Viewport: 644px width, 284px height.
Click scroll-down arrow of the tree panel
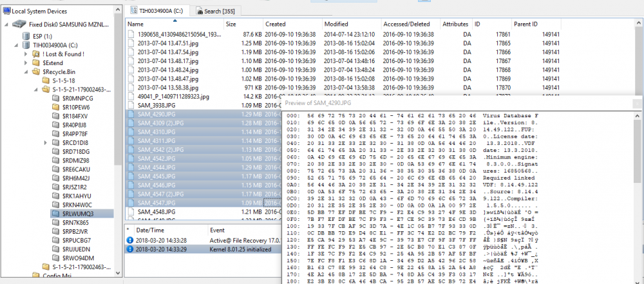tap(118, 273)
